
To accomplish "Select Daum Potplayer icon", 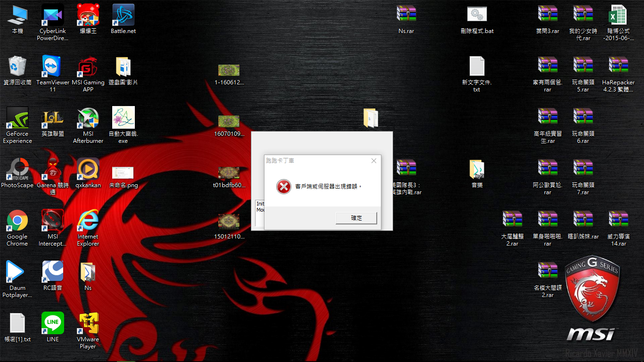I will pyautogui.click(x=17, y=280).
